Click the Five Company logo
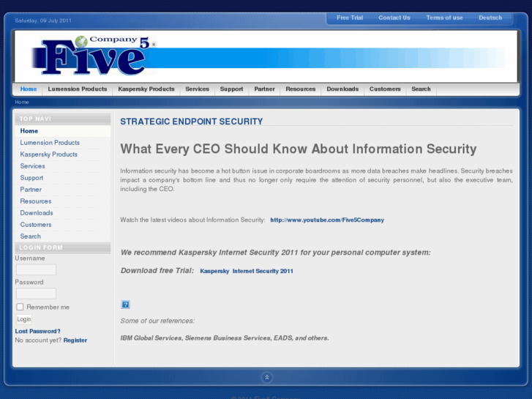Screen dimensions: 532x399 point(94,56)
